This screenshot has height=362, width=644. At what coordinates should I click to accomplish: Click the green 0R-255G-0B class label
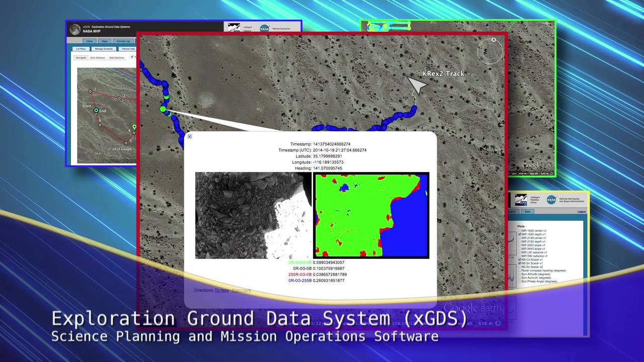click(x=300, y=262)
